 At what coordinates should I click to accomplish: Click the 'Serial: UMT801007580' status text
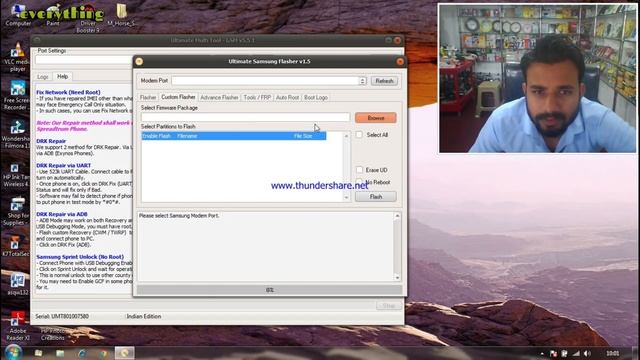click(62, 316)
